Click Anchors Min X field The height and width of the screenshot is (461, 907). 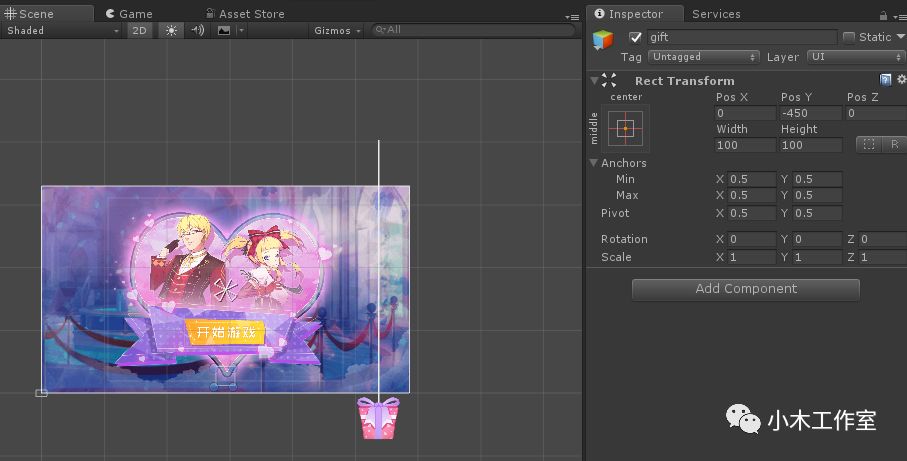pyautogui.click(x=751, y=179)
